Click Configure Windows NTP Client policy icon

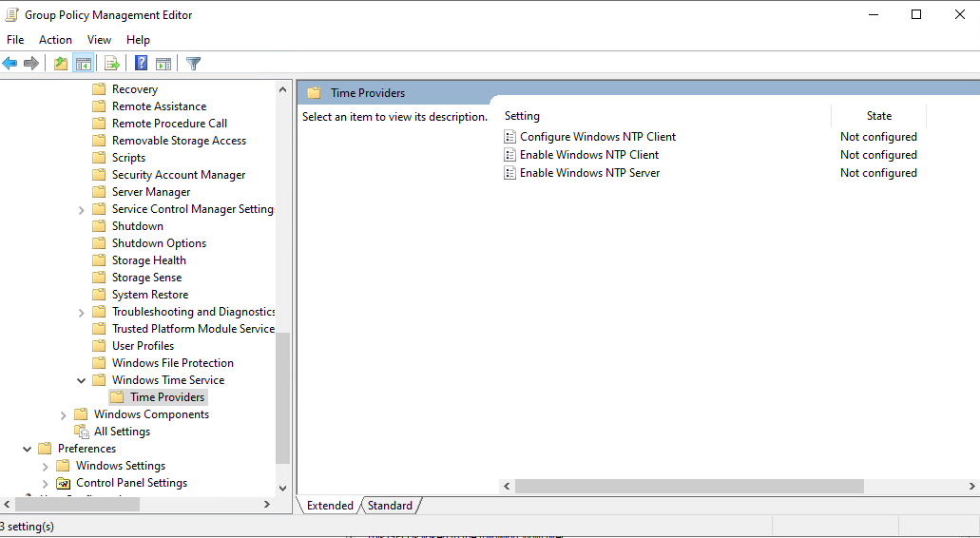tap(510, 137)
